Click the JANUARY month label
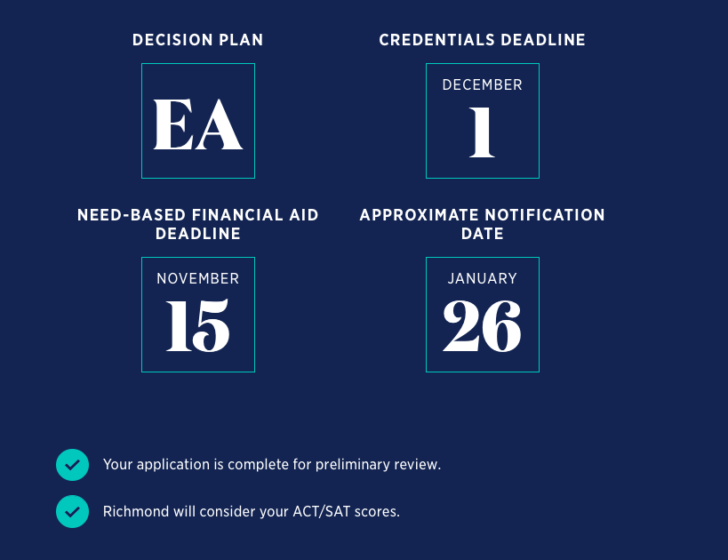Viewport: 728px width, 560px height. (483, 278)
